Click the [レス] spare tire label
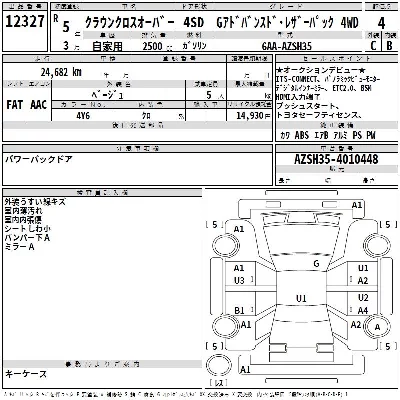The image size is (400, 400). [x=219, y=383]
